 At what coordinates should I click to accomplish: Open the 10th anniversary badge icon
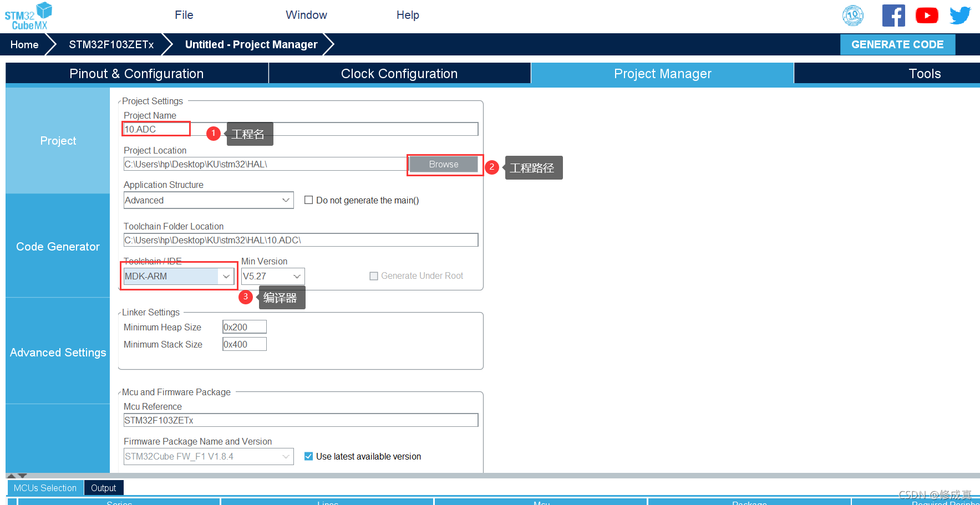(x=853, y=16)
